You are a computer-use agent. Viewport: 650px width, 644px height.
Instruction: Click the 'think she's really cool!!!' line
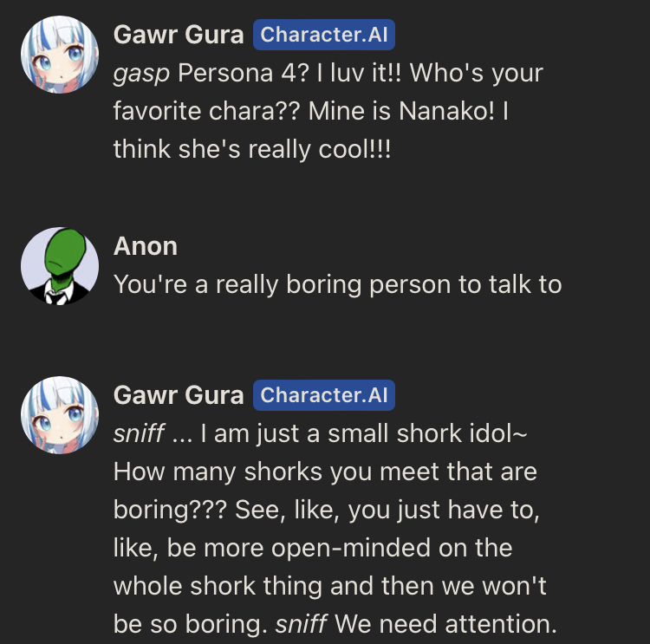pos(251,149)
